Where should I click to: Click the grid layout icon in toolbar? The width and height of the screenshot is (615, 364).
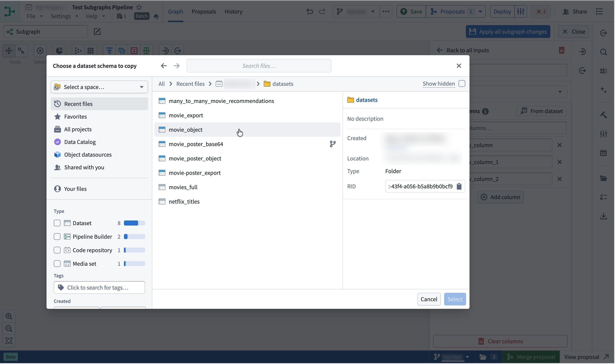91,51
